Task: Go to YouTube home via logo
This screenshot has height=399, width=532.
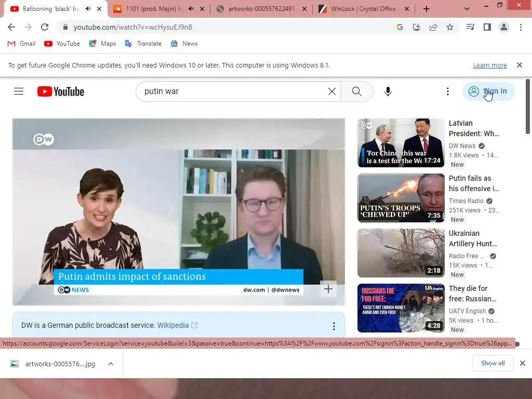Action: (x=61, y=91)
